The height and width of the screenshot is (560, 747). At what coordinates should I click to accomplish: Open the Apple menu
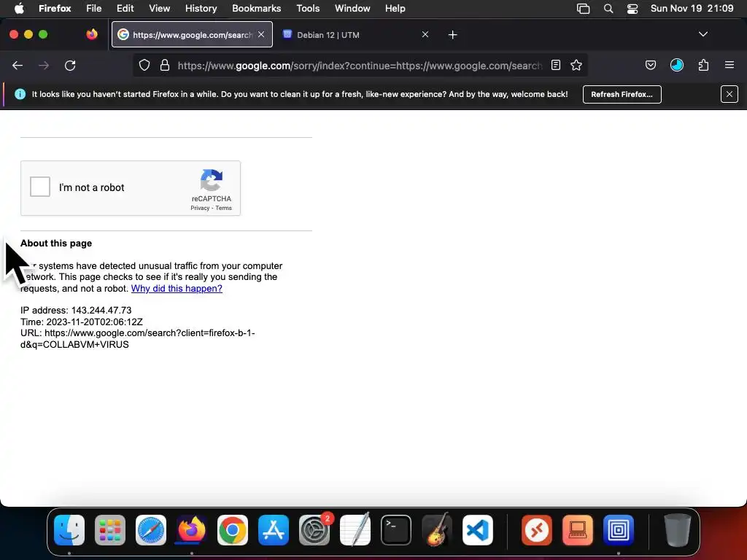pyautogui.click(x=19, y=9)
